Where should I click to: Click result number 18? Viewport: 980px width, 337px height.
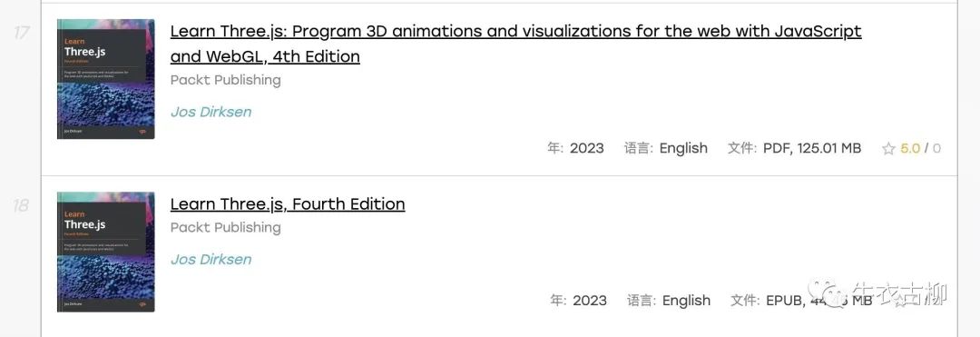click(21, 205)
